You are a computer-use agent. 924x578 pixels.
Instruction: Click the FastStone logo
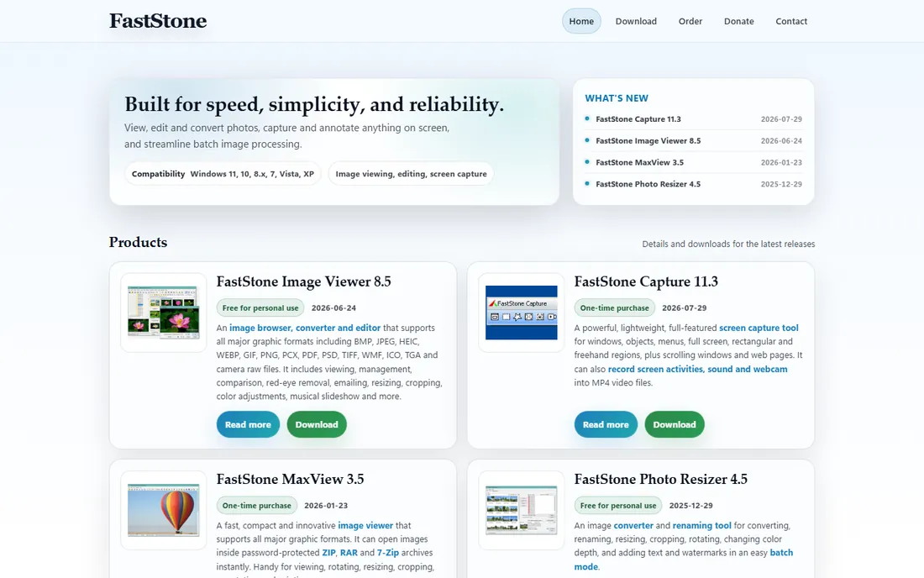158,21
